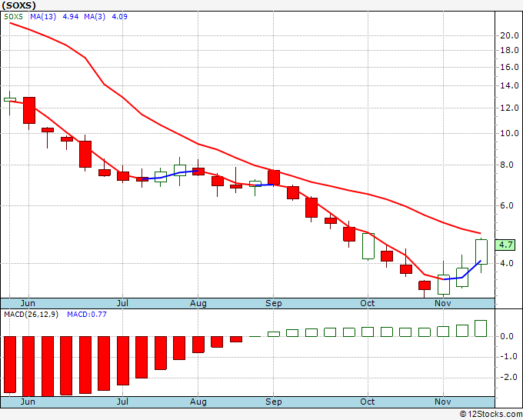
Task: Click Nov on the price chart axis
Action: point(443,303)
